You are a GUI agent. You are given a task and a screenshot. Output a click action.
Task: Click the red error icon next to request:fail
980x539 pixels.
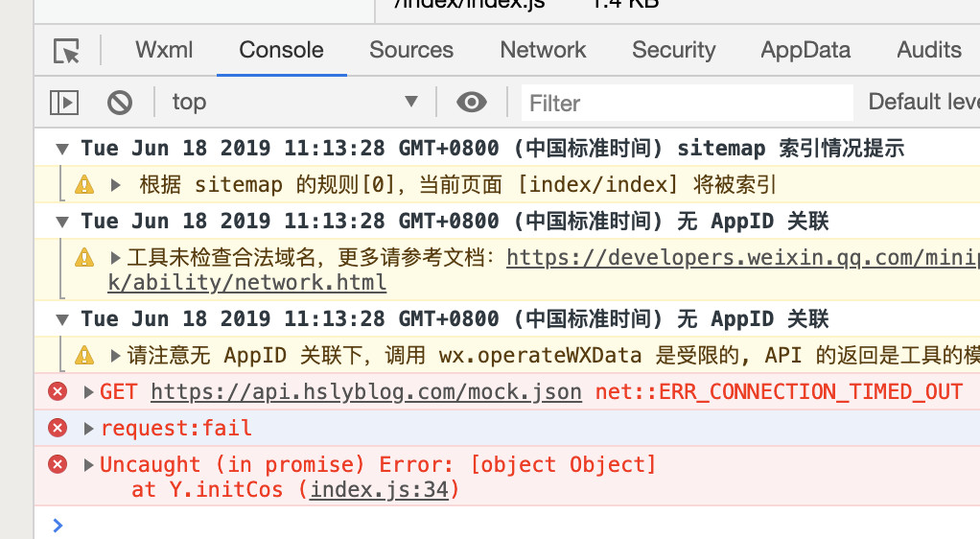58,428
